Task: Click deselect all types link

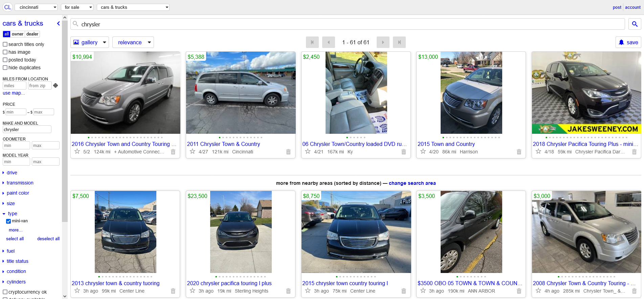Action: pyautogui.click(x=48, y=239)
